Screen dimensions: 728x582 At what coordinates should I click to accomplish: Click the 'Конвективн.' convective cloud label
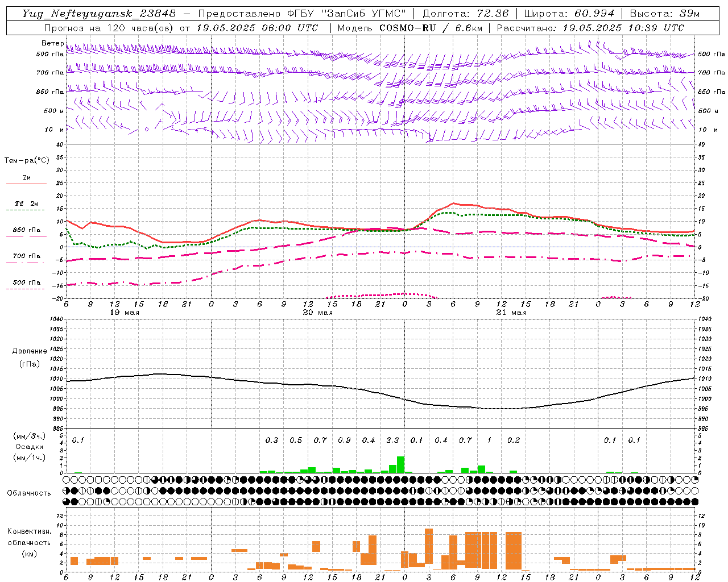(x=29, y=531)
